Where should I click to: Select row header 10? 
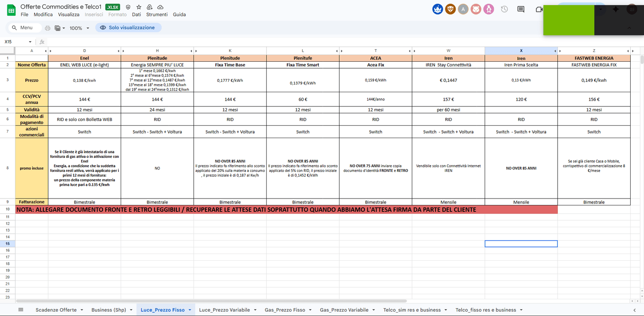[7, 209]
